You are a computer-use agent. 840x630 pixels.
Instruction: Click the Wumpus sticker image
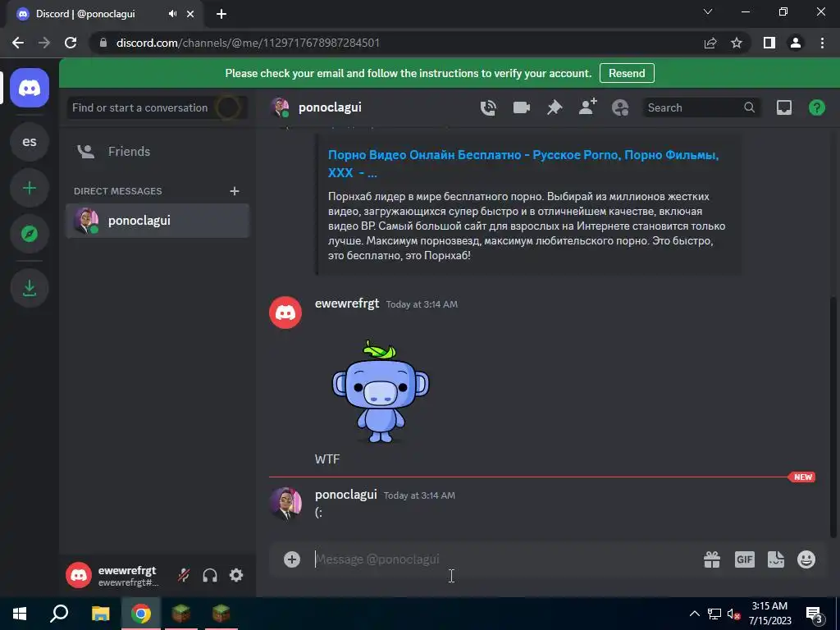click(x=381, y=391)
